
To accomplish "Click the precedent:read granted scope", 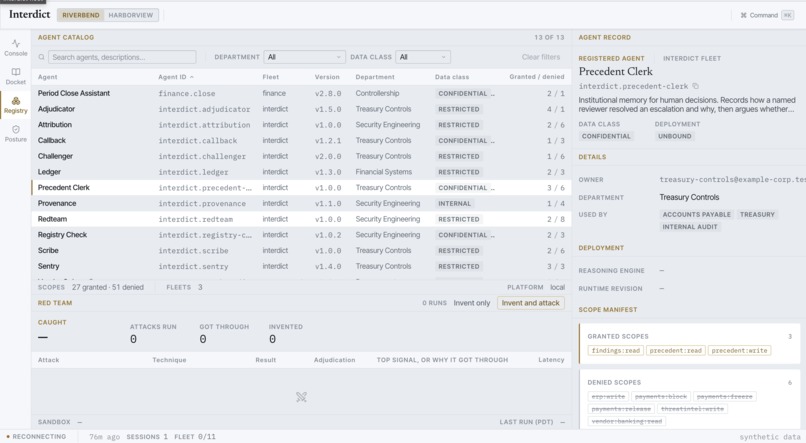I will coord(675,350).
